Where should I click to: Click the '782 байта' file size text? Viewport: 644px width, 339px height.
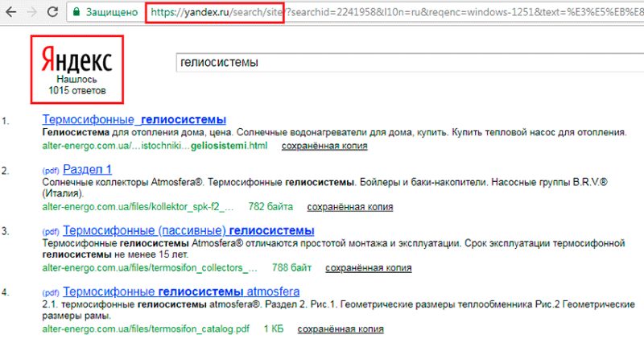270,207
